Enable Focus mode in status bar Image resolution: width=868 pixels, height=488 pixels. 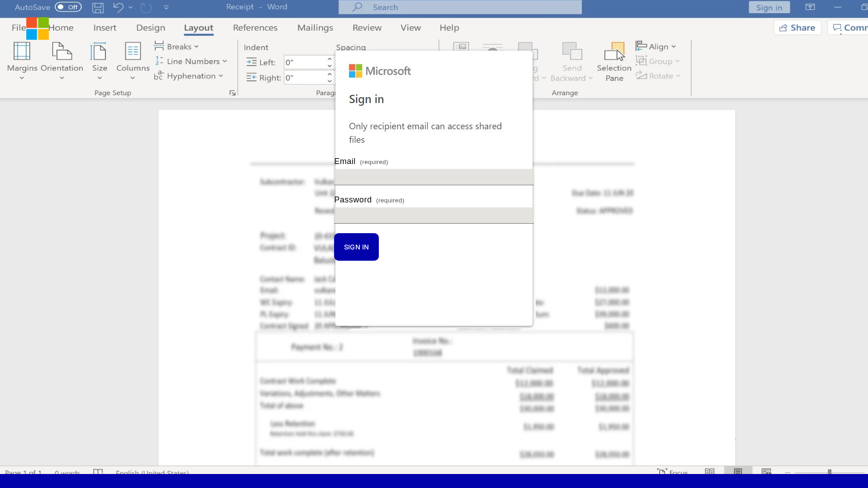tap(672, 471)
